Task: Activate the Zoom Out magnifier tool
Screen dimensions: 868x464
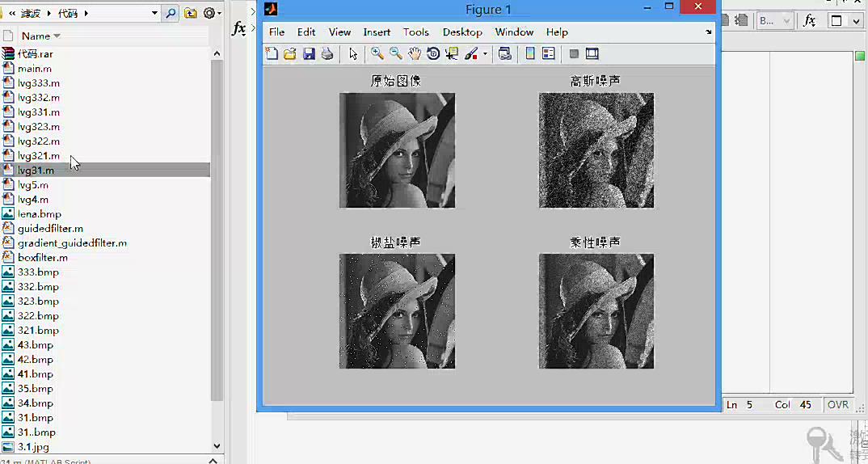Action: click(x=396, y=53)
